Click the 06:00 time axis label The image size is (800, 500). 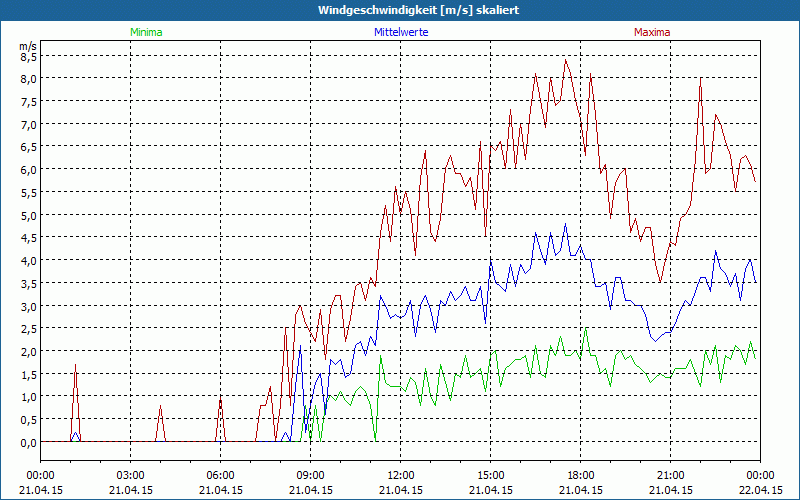pos(220,476)
